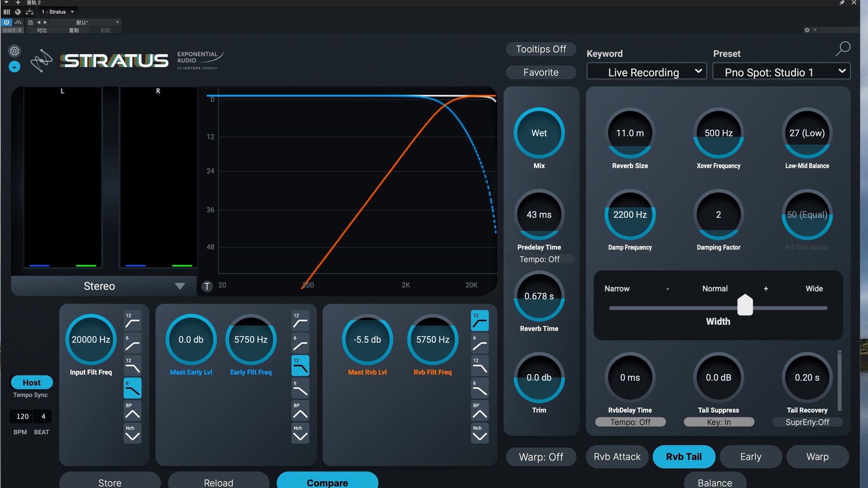
Task: Toggle the FX bypass power button
Action: tap(6, 22)
